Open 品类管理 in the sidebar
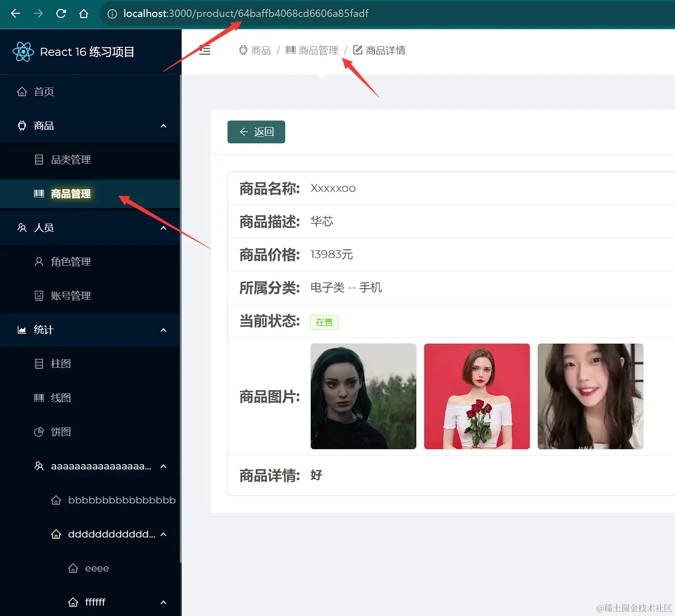Screen dimensions: 675x616 pyautogui.click(x=90, y=160)
